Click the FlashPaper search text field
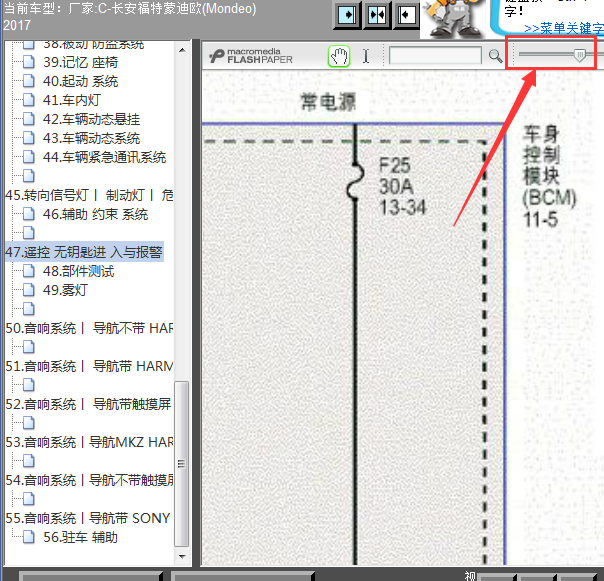 435,55
